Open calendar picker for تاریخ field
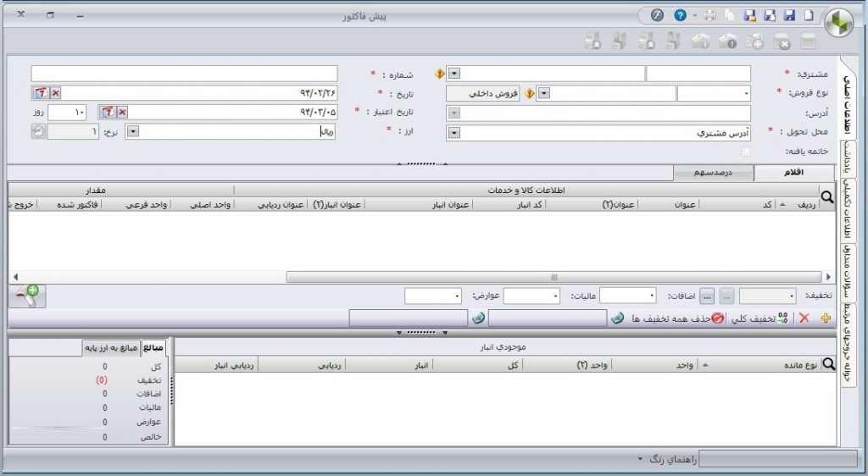The width and height of the screenshot is (868, 476). [40, 93]
